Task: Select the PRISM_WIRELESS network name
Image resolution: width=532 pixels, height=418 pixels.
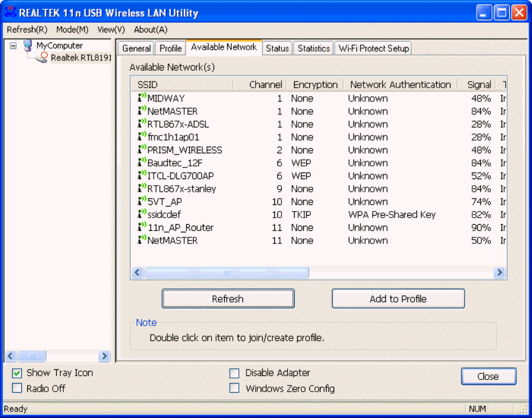Action: (185, 150)
